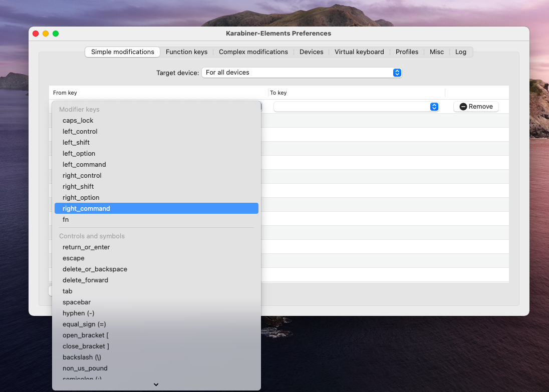Image resolution: width=549 pixels, height=392 pixels.
Task: Pick hyphen (-) from the menu
Action: click(x=156, y=313)
